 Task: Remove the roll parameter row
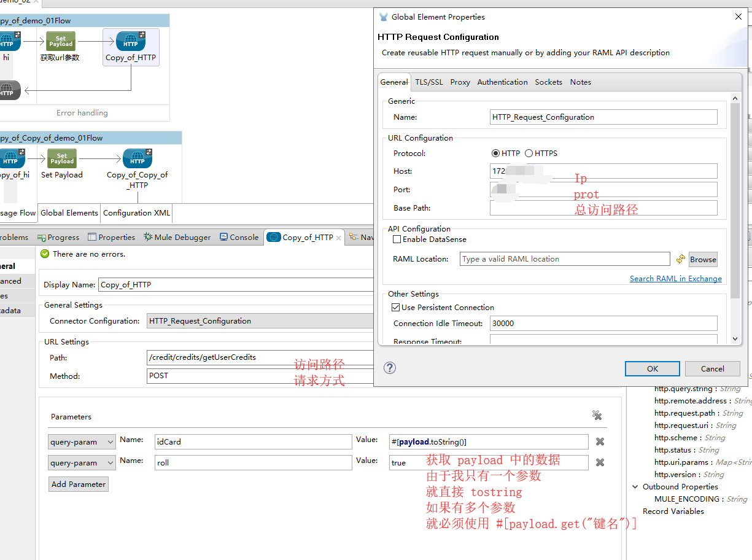click(600, 462)
